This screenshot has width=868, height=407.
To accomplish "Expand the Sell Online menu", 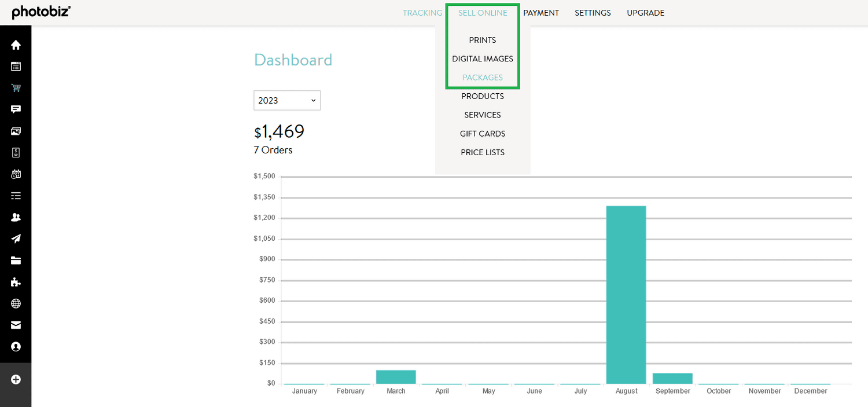I will (483, 13).
